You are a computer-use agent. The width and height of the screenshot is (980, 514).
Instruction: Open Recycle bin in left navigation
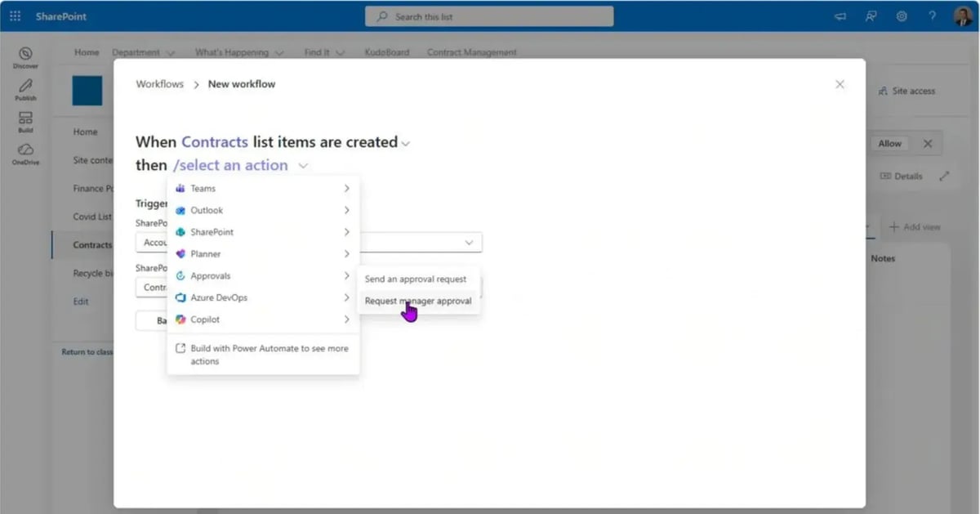tap(93, 274)
